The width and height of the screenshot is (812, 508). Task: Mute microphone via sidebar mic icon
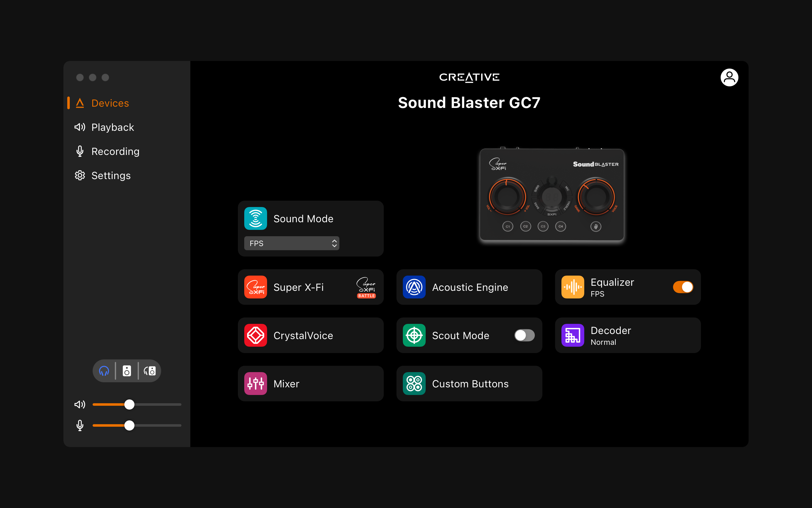coord(80,425)
